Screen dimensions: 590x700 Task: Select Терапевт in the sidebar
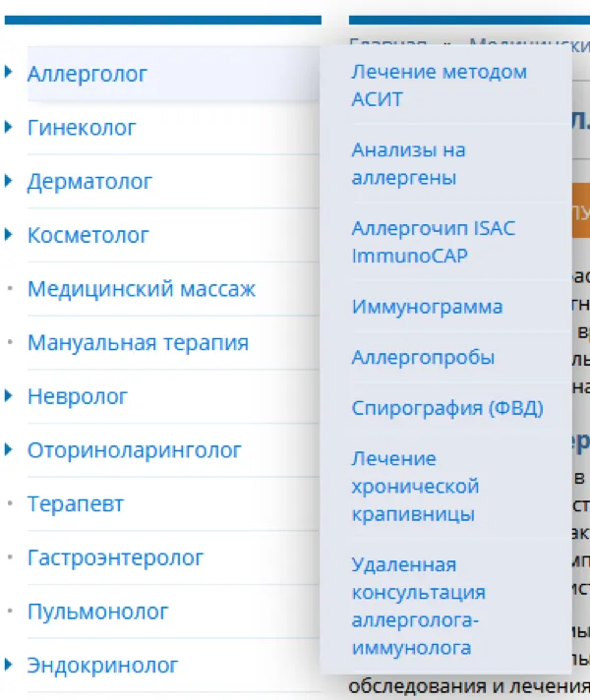tap(76, 504)
